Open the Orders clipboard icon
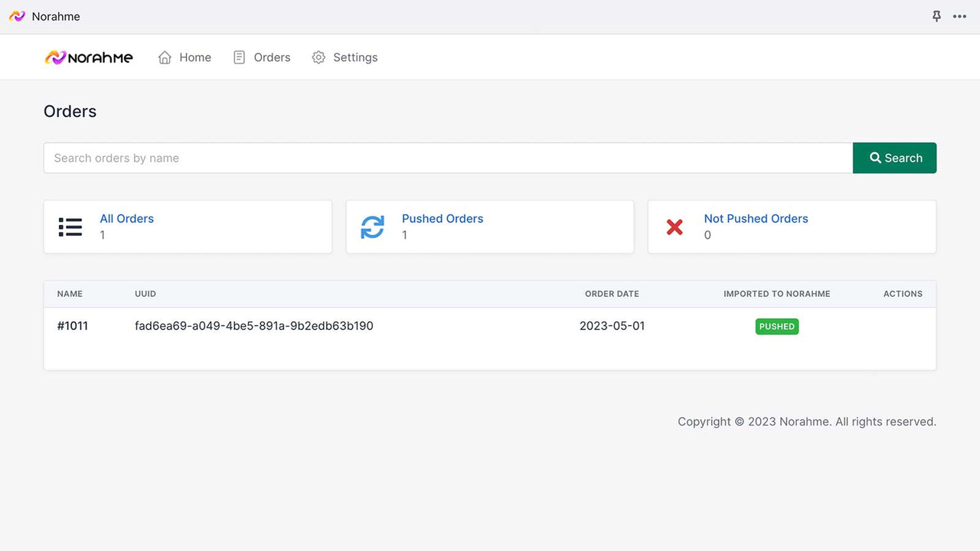980x551 pixels. [238, 57]
